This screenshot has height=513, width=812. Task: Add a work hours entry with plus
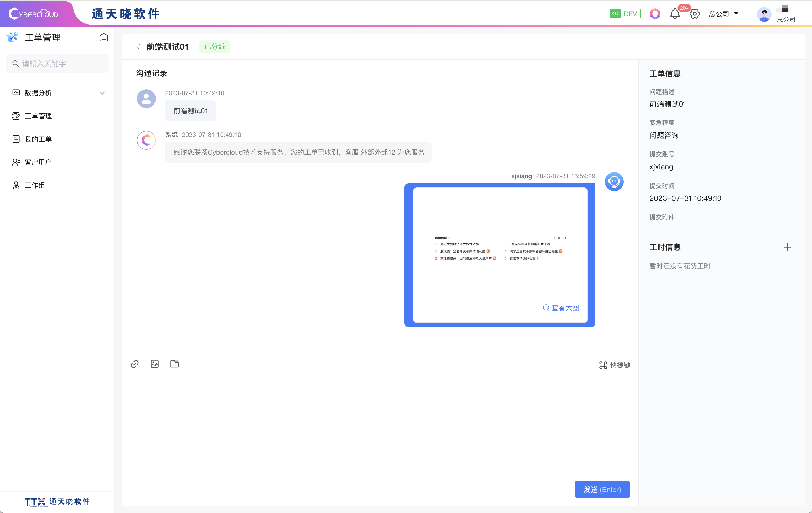[x=787, y=247]
